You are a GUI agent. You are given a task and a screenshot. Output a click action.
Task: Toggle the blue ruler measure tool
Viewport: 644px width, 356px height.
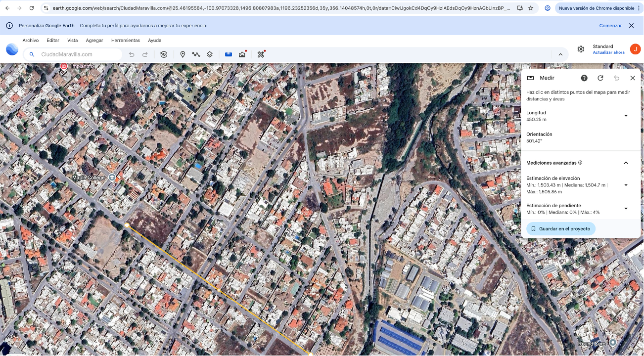[x=229, y=54]
